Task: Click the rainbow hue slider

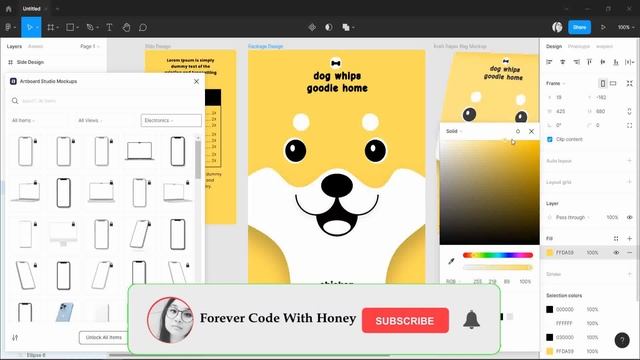Action: coord(498,255)
